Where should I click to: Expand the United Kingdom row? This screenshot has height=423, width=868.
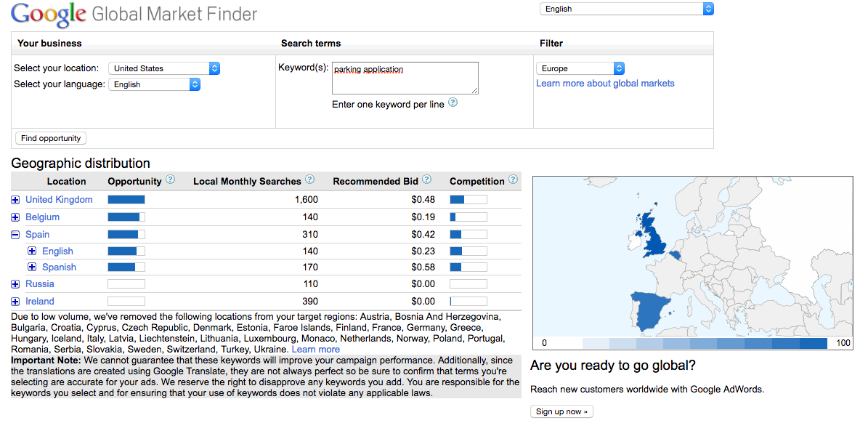15,200
